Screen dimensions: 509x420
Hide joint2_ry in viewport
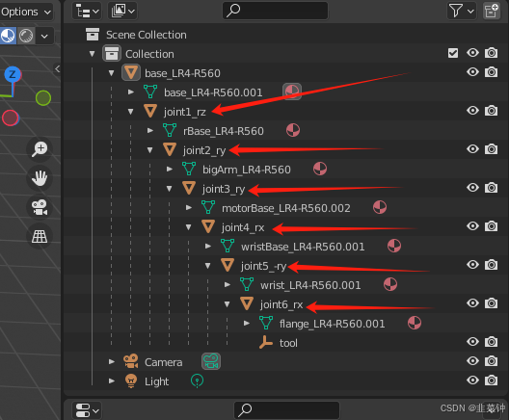tap(472, 149)
